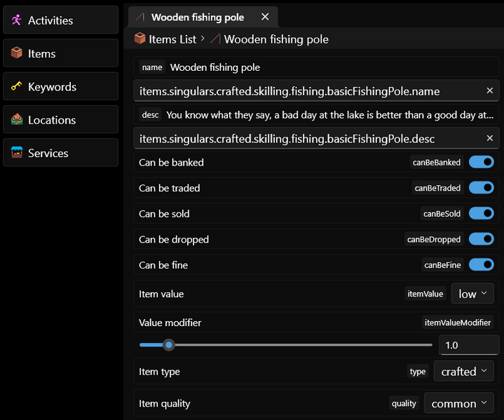This screenshot has height=420, width=504.
Task: Toggle the Can be fine switch
Action: pyautogui.click(x=481, y=264)
